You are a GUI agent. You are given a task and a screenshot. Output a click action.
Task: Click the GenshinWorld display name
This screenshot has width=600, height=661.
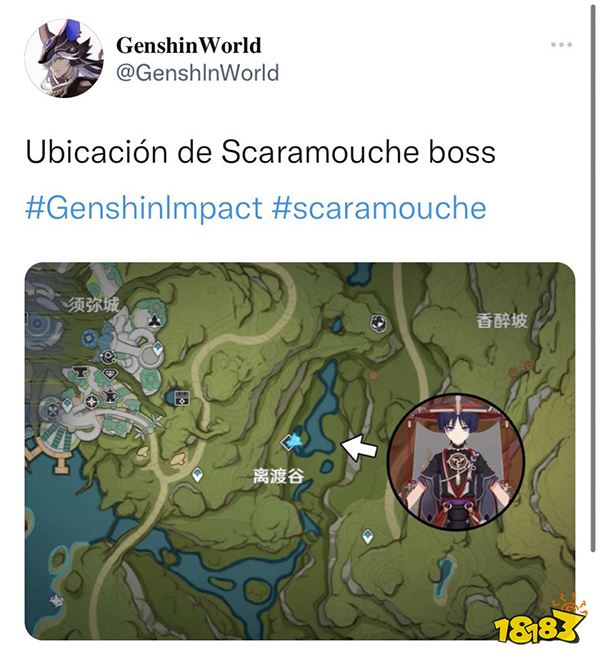tap(188, 45)
